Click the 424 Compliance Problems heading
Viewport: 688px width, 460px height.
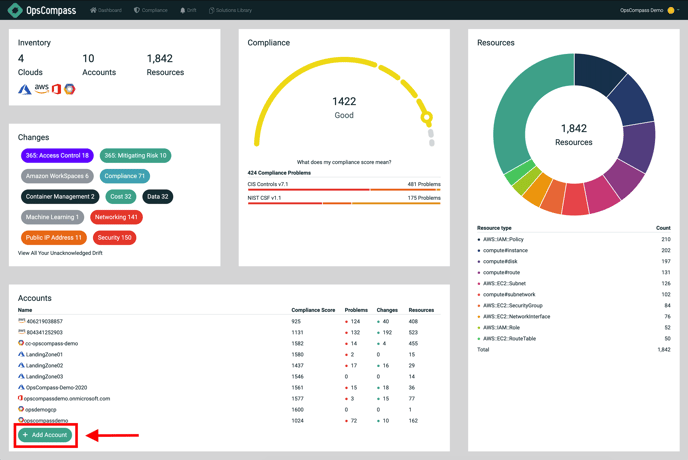(x=279, y=173)
